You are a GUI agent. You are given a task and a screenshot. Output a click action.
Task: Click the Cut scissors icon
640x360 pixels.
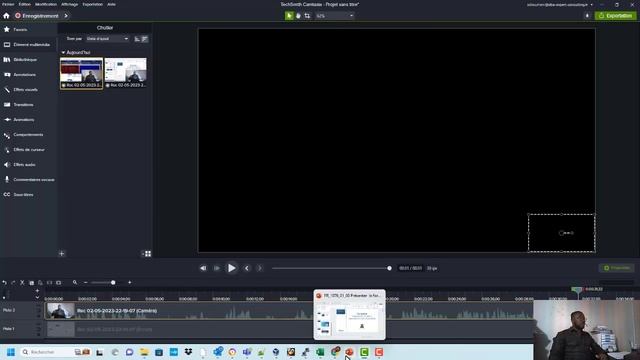point(22,282)
